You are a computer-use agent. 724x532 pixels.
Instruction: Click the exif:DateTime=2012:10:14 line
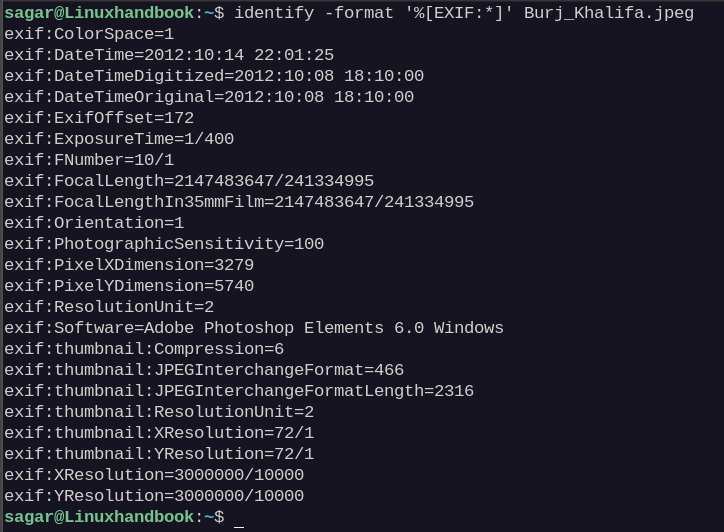[169, 55]
